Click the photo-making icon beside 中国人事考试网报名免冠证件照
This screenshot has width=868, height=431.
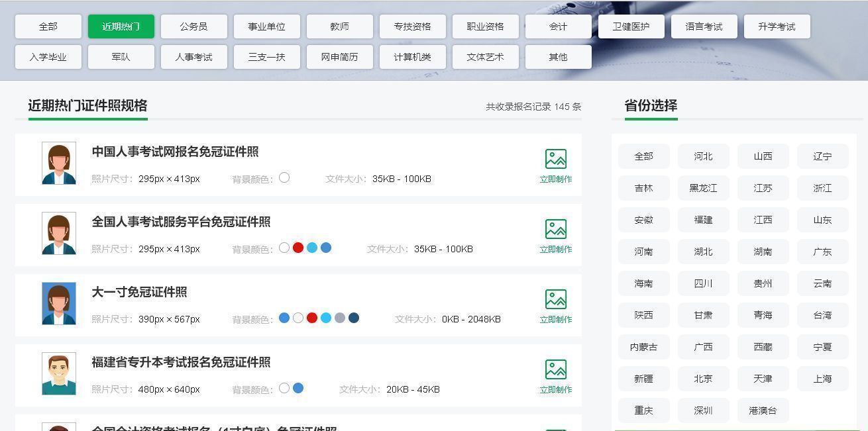[555, 158]
